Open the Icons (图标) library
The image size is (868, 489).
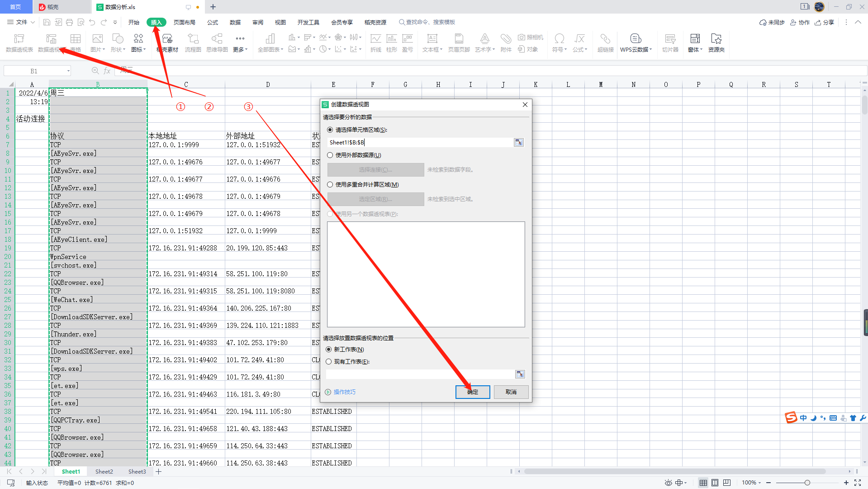coord(138,43)
